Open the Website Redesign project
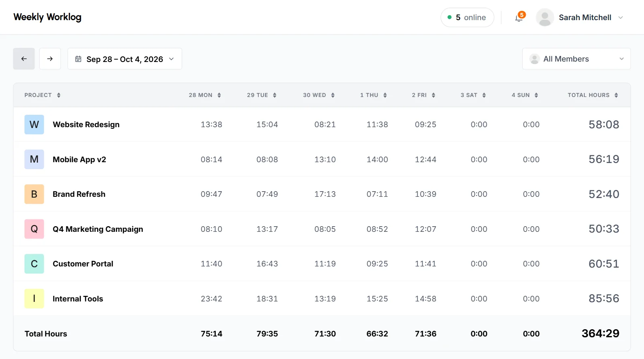 point(86,125)
